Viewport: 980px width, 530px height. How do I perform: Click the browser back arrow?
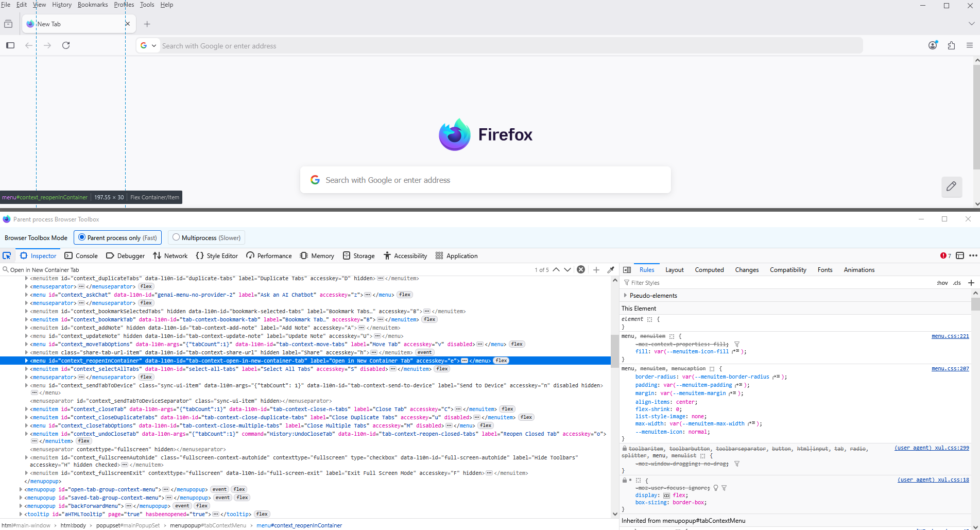pyautogui.click(x=29, y=45)
